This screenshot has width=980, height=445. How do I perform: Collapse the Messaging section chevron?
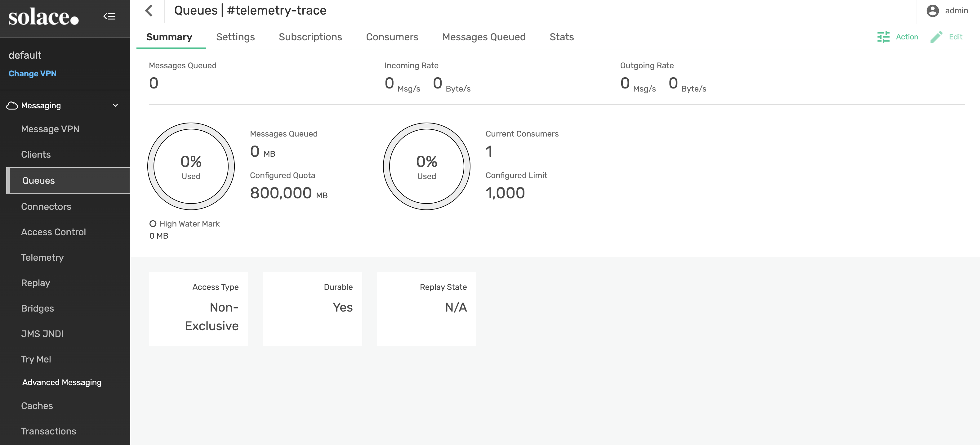click(115, 106)
